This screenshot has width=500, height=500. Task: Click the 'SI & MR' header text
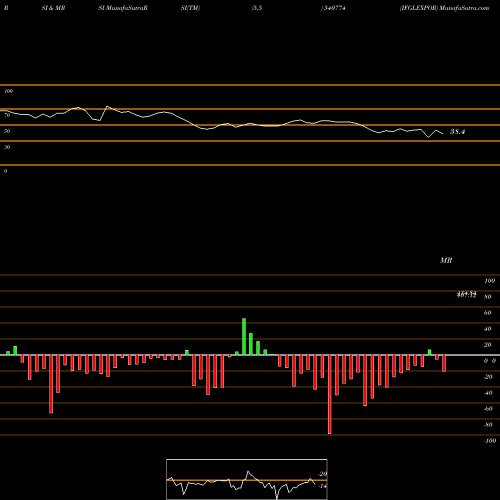point(53,8)
